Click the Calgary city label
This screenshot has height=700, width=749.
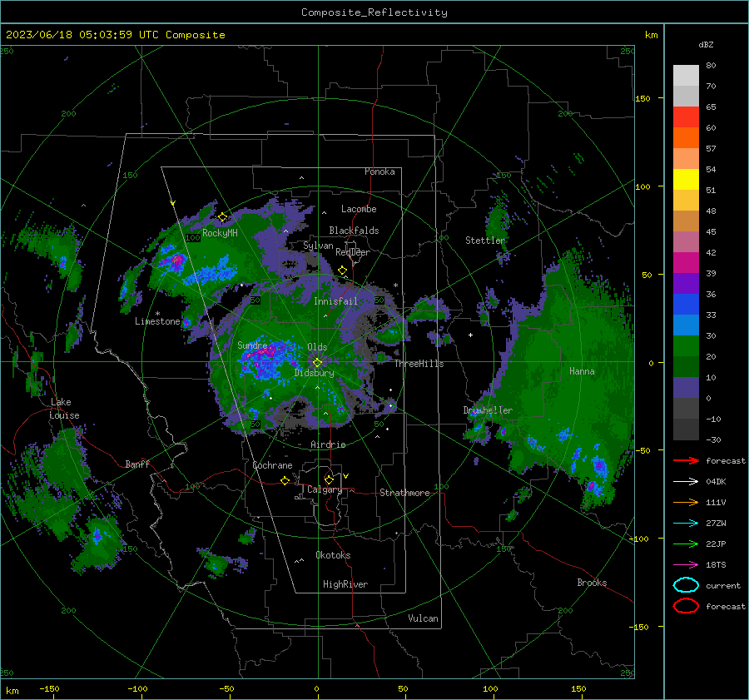(325, 489)
